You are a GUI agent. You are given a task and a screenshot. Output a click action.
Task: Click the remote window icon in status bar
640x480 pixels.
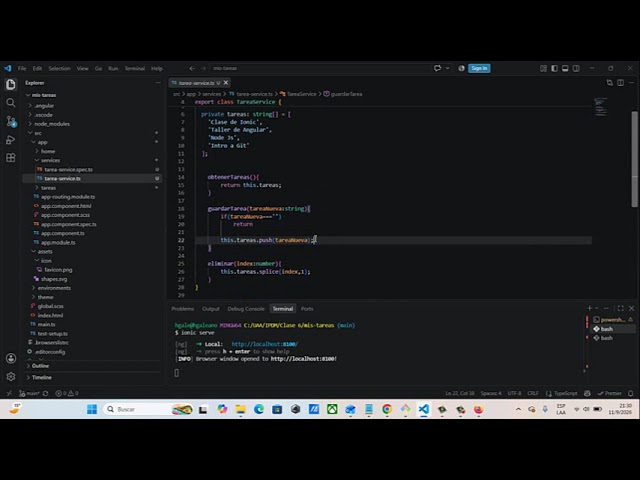click(9, 393)
